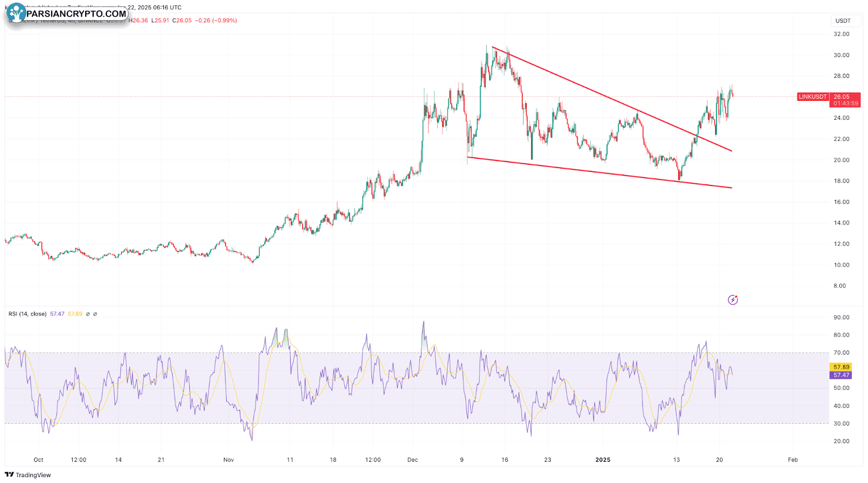The image size is (868, 483).
Task: Click the purple lightning bolt icon
Action: point(733,300)
